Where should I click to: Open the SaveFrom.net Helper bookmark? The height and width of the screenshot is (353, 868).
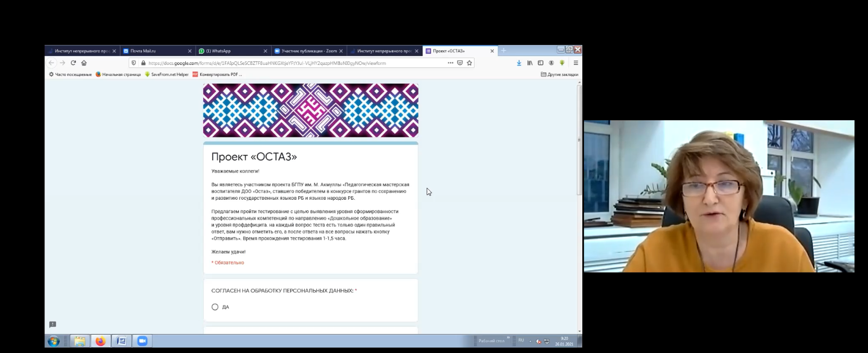[x=167, y=74]
